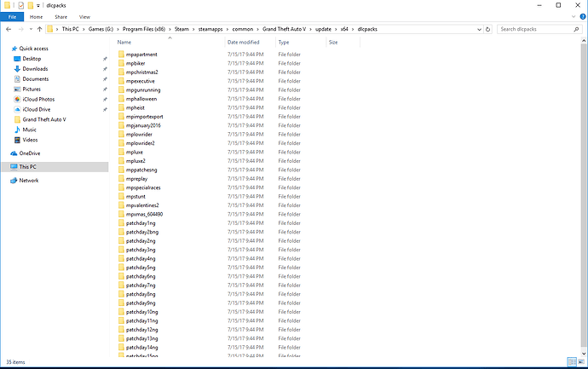This screenshot has width=588, height=369.
Task: Select This PC in navigation pane
Action: [27, 167]
